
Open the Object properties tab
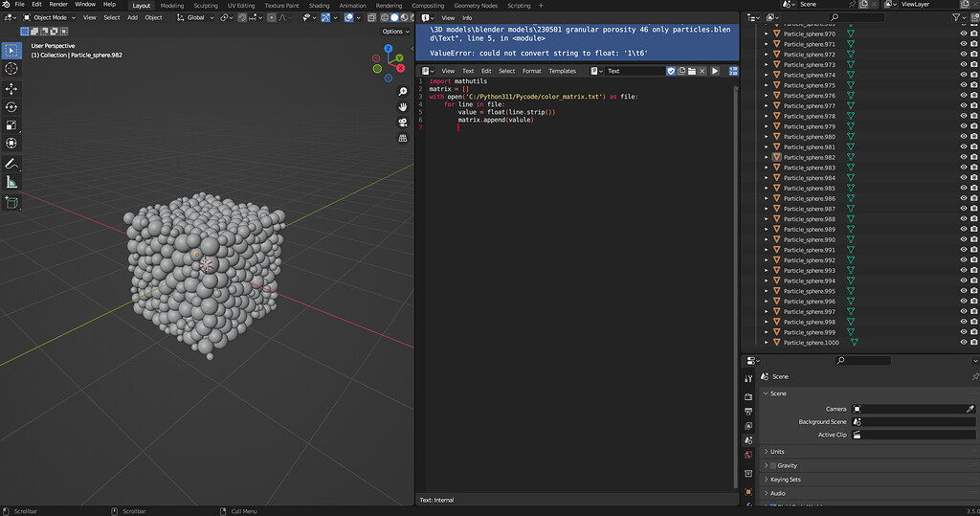748,492
